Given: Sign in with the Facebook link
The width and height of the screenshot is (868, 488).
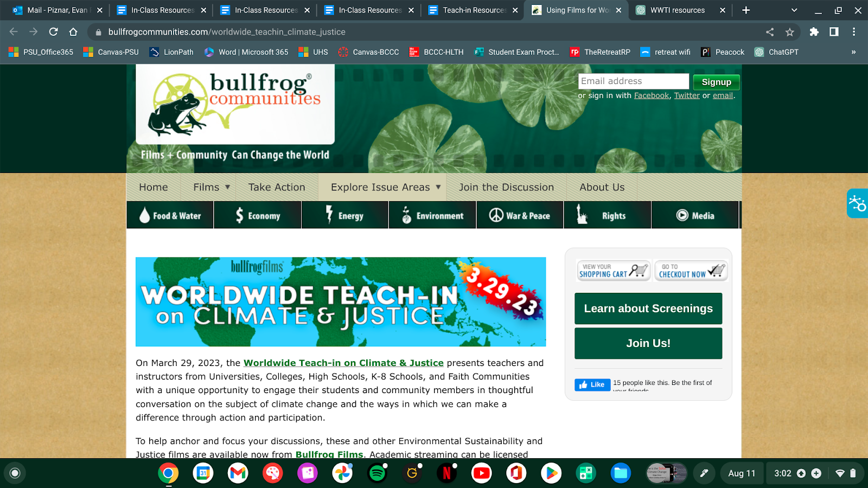Looking at the screenshot, I should pos(652,95).
